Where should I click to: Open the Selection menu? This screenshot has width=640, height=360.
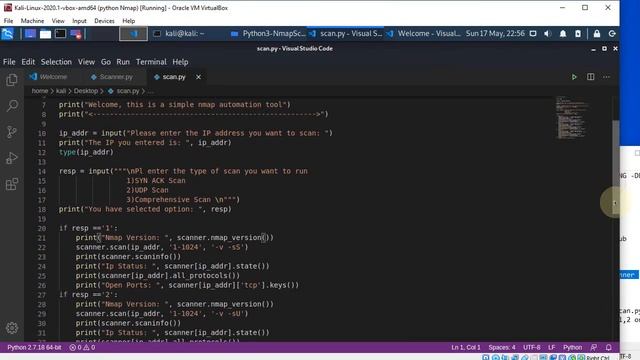point(56,62)
